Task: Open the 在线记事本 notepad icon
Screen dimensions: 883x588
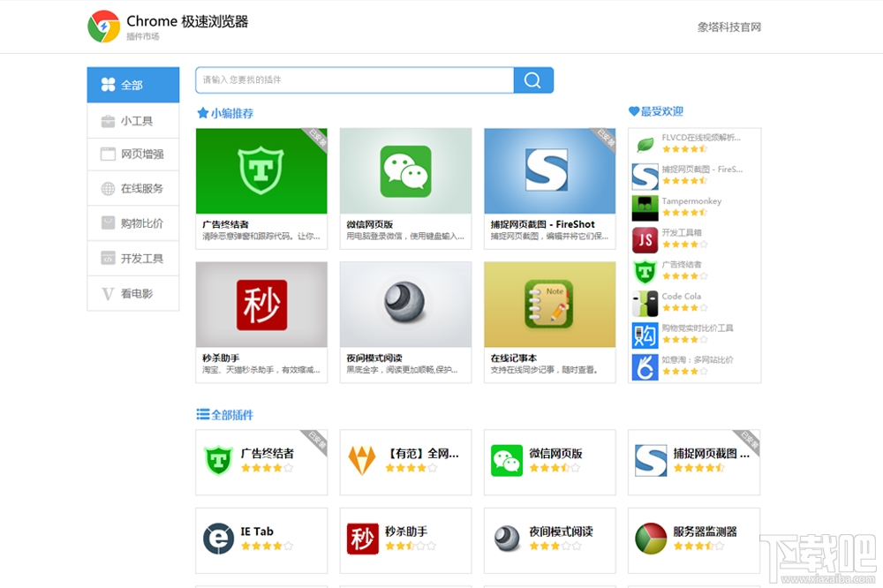Action: 549,303
